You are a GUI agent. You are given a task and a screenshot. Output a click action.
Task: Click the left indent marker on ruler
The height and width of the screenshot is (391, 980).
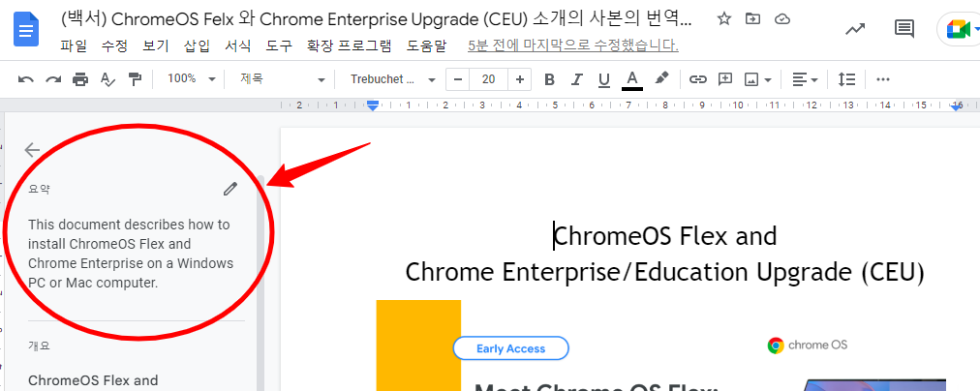pyautogui.click(x=373, y=106)
